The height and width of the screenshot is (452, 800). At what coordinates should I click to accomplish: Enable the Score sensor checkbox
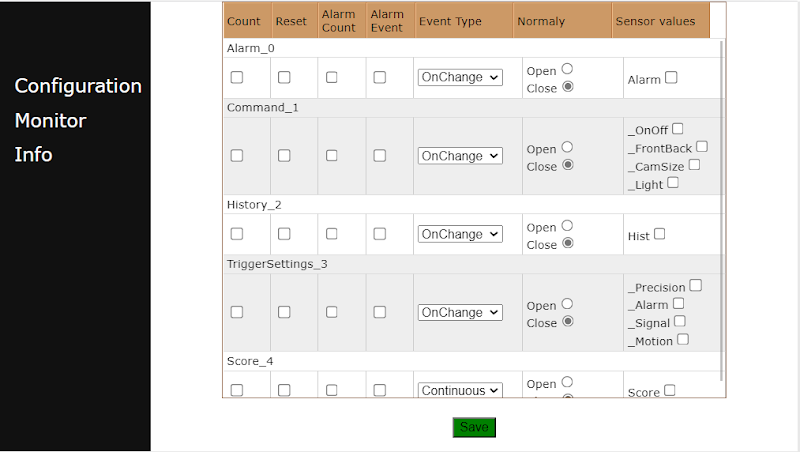[670, 390]
